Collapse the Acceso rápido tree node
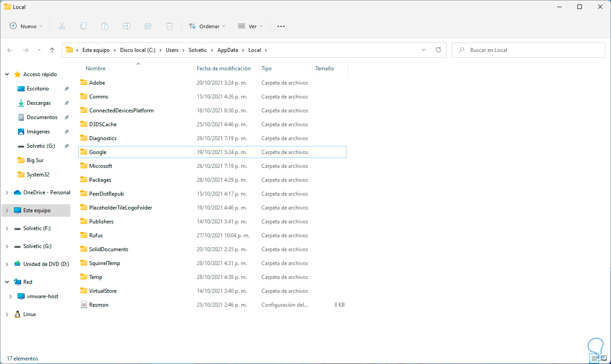Screen dimensions: 611x364 [x=7, y=74]
